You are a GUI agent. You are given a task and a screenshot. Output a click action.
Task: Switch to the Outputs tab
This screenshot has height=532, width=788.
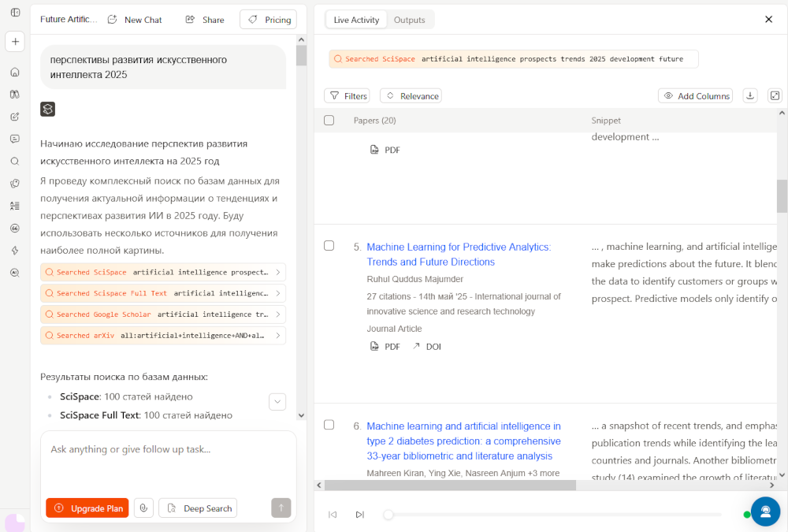pyautogui.click(x=409, y=20)
